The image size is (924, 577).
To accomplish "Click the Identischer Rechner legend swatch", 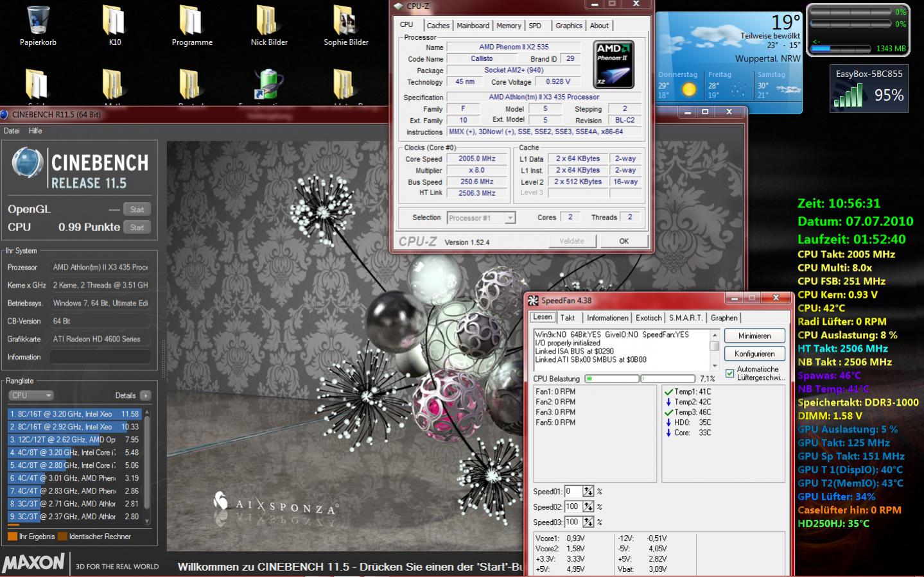I will 62,537.
